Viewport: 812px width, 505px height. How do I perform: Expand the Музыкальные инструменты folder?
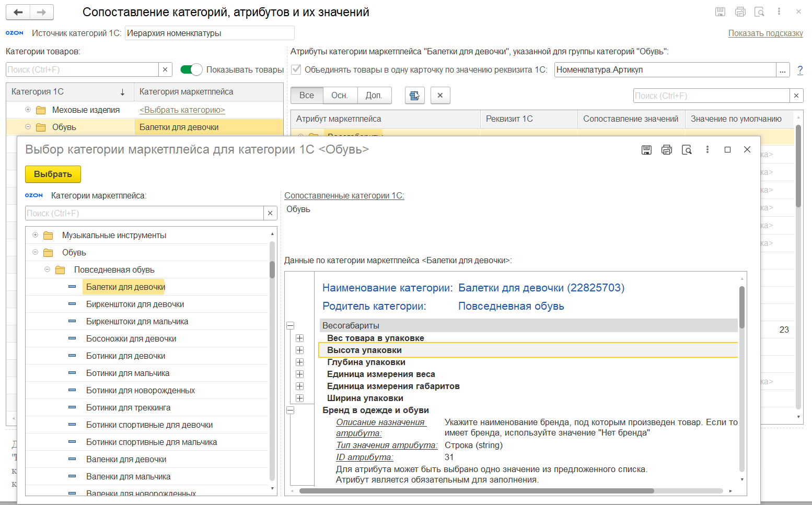35,235
